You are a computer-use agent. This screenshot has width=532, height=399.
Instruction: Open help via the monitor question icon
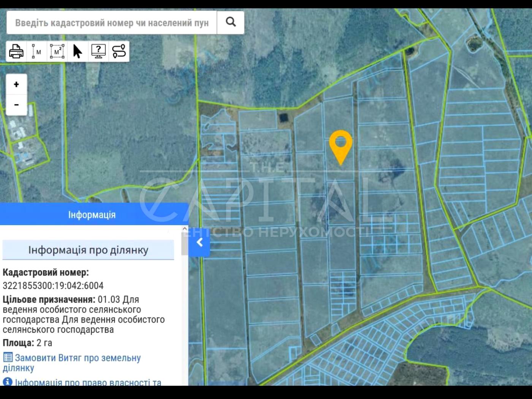tap(98, 51)
